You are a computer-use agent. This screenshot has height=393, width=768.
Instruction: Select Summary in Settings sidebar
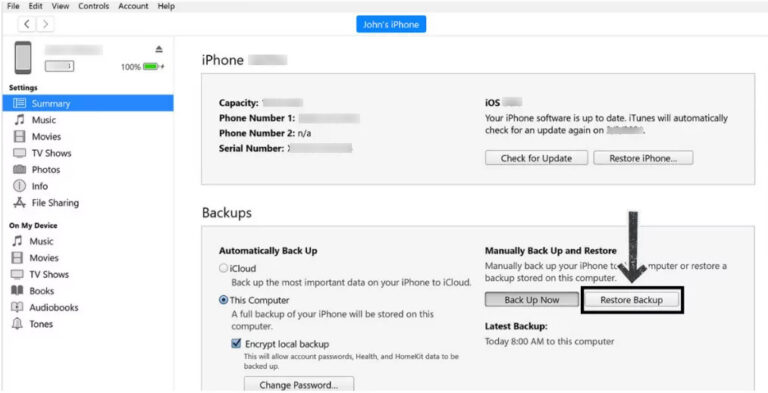(x=88, y=103)
